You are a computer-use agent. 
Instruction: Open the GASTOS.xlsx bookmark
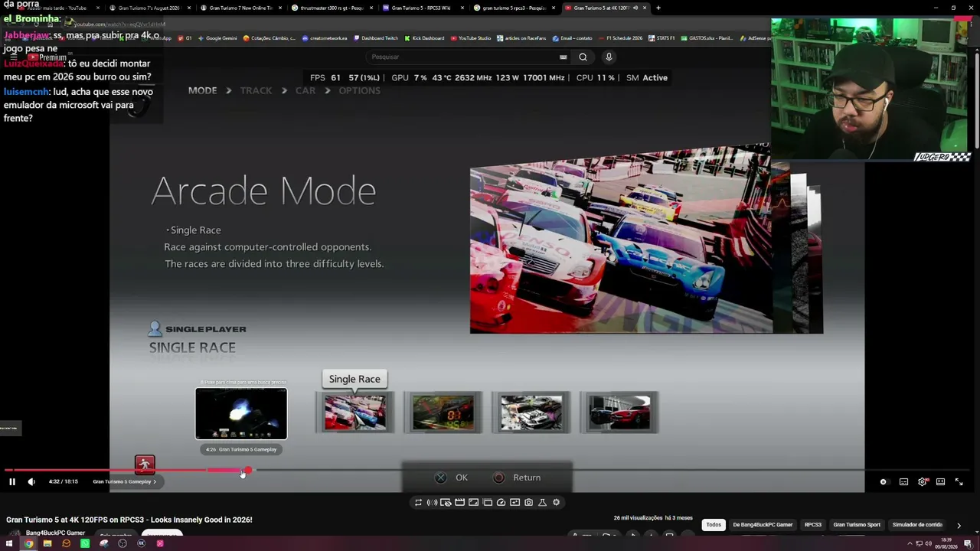click(x=707, y=37)
